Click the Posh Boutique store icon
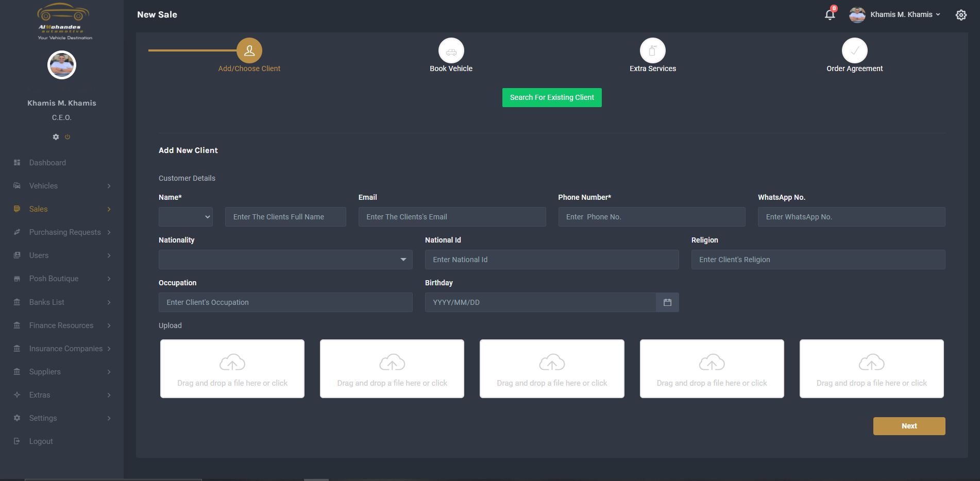The image size is (980, 481). pos(17,279)
